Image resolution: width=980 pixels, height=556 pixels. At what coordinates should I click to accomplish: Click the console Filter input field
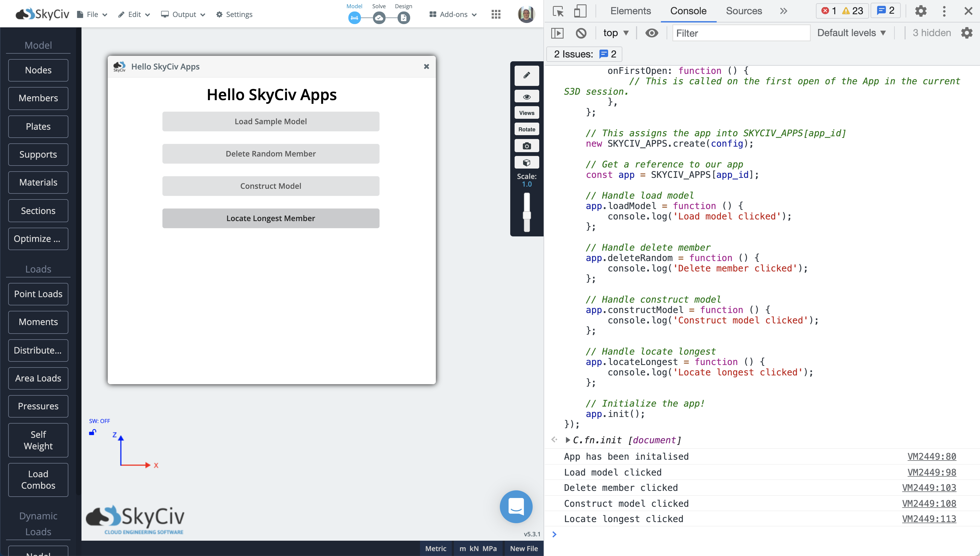coord(740,33)
